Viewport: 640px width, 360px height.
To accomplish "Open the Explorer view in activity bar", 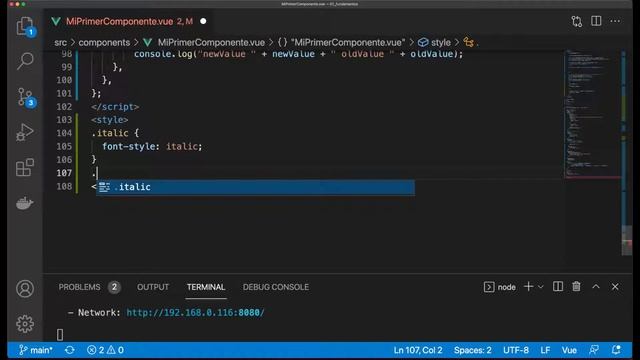I will [25, 26].
